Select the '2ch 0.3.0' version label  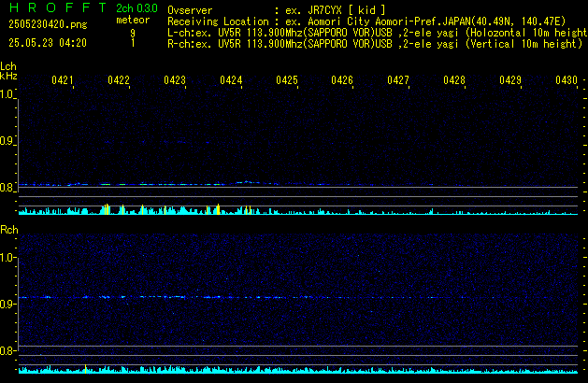coord(136,8)
